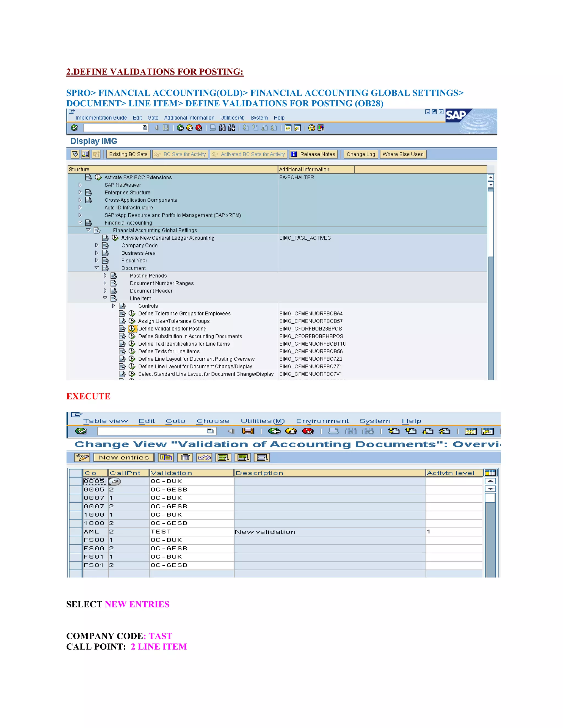563x728 pixels.
Task: Open the Choose menu in Change View
Action: coord(213,421)
